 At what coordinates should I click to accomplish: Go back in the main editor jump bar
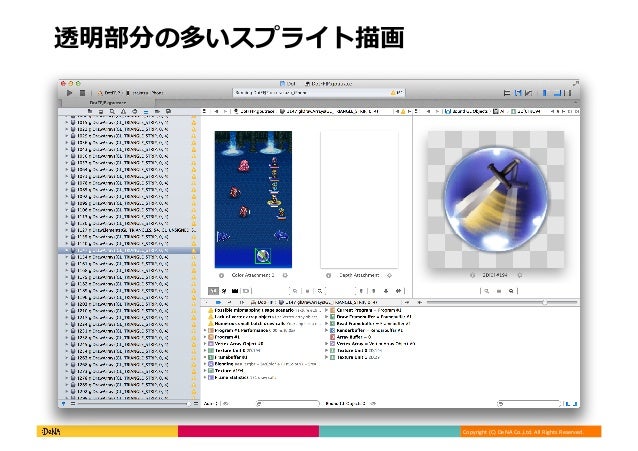[216, 111]
